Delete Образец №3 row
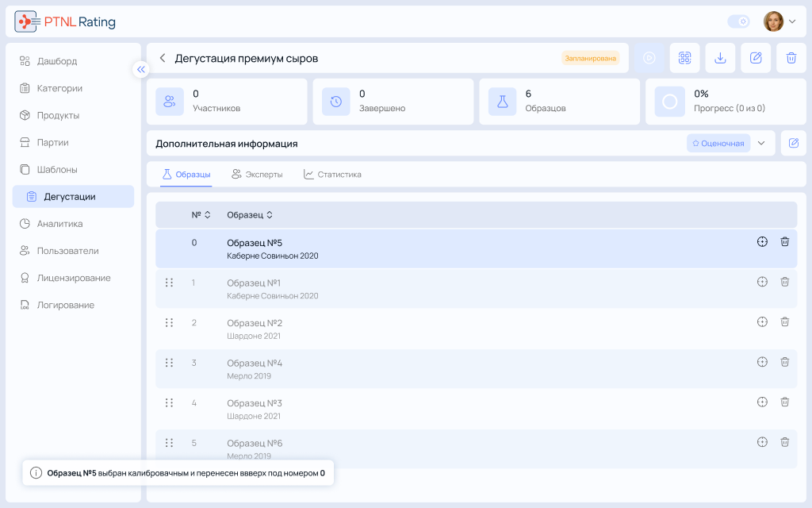812x508 pixels. (784, 402)
